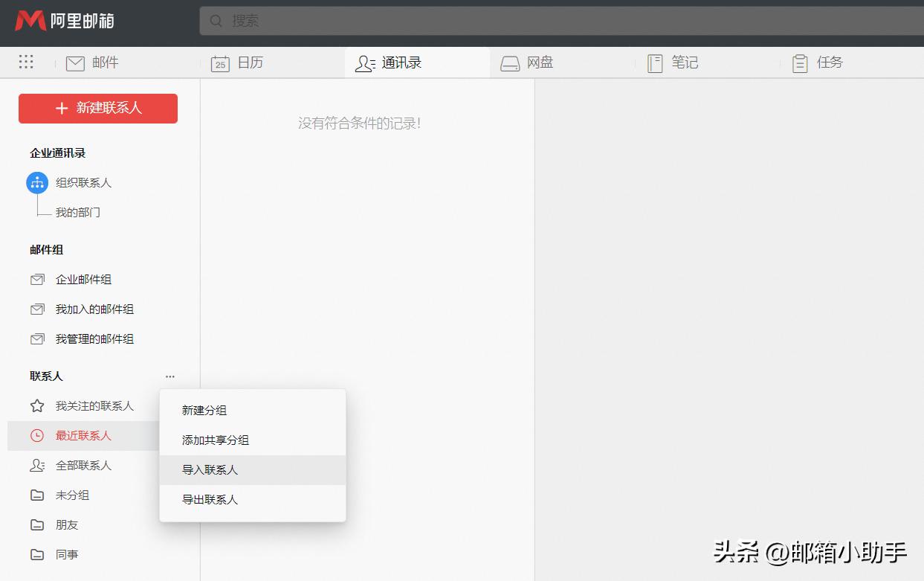Select the 组织联系人 organization contacts icon
This screenshot has width=924, height=581.
coord(37,182)
